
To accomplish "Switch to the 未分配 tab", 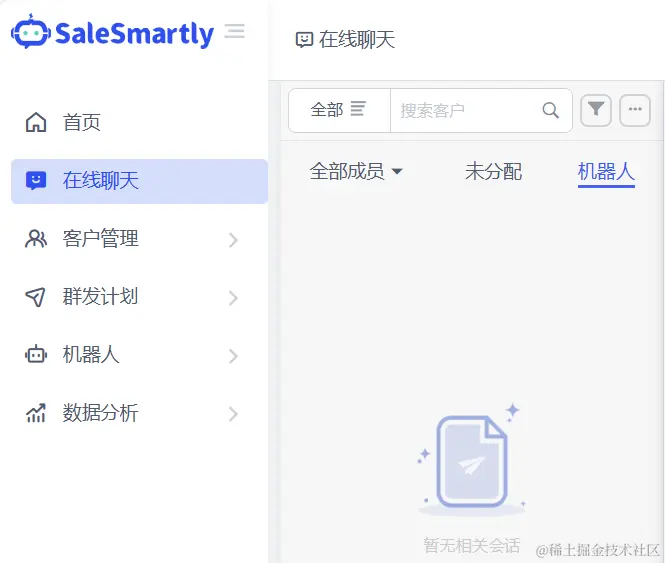I will tap(494, 171).
